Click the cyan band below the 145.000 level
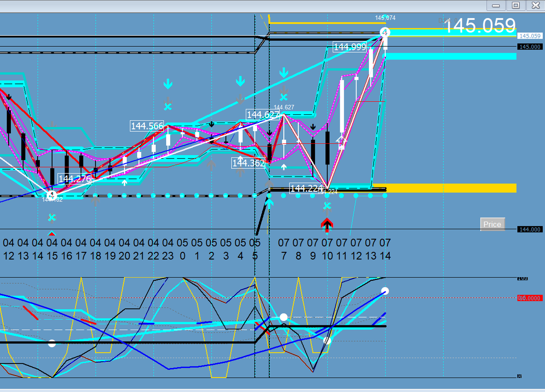 pyautogui.click(x=451, y=56)
